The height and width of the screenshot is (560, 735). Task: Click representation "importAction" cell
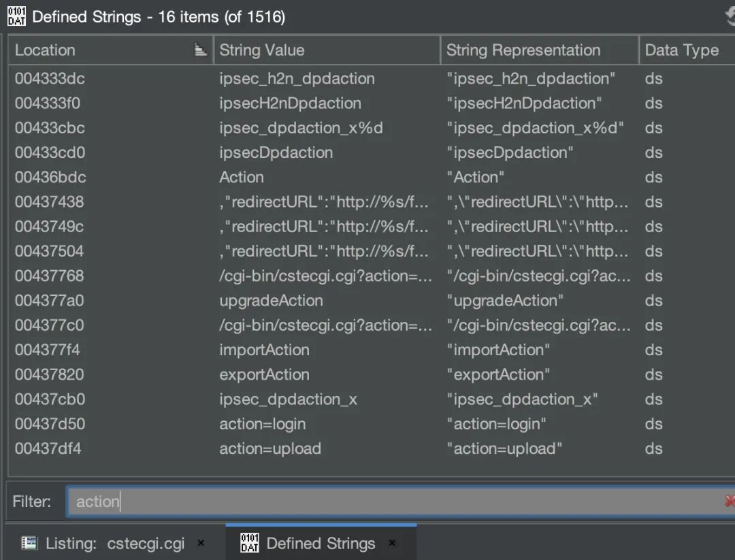pos(498,350)
